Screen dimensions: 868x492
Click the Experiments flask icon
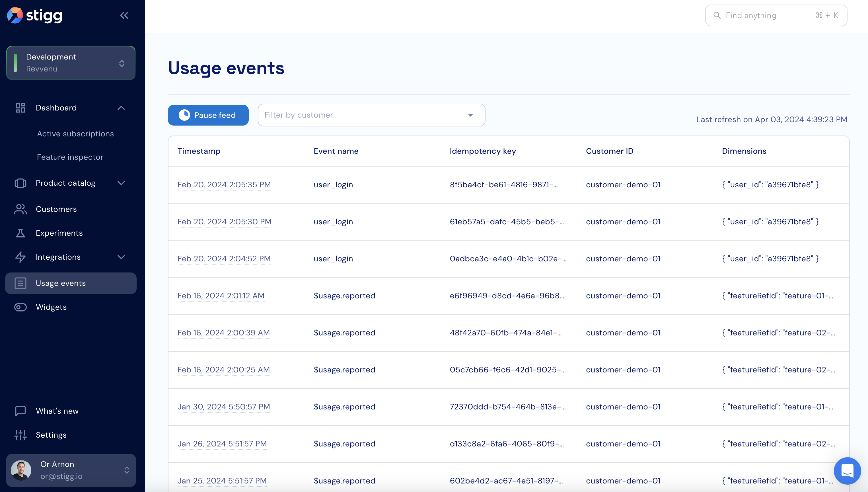click(x=20, y=233)
